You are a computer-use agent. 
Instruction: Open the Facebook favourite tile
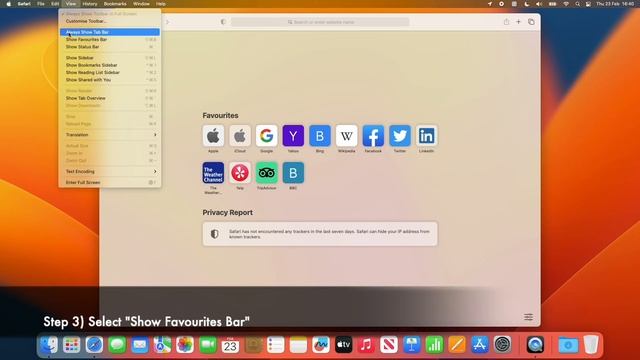(x=373, y=136)
